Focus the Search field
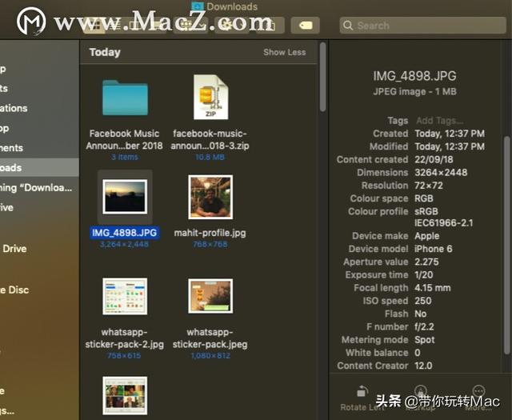Viewport: 512px width, 420px height. pyautogui.click(x=422, y=26)
